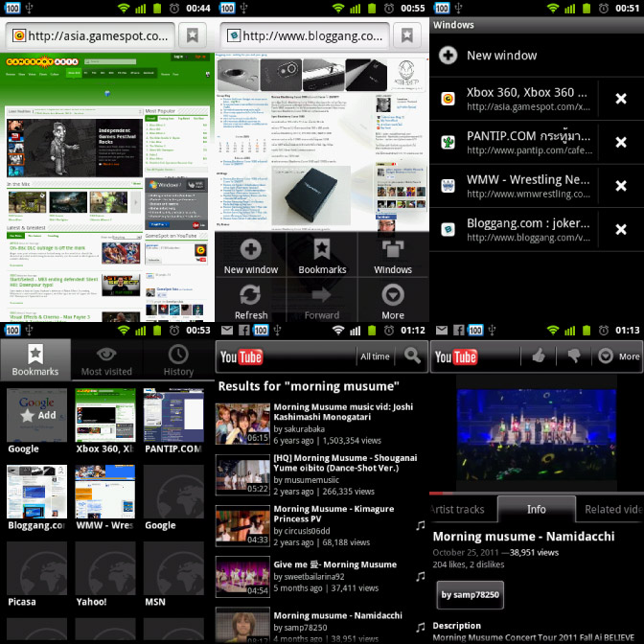Seek using the red video progress bar
The height and width of the screenshot is (644, 644).
pos(537,493)
